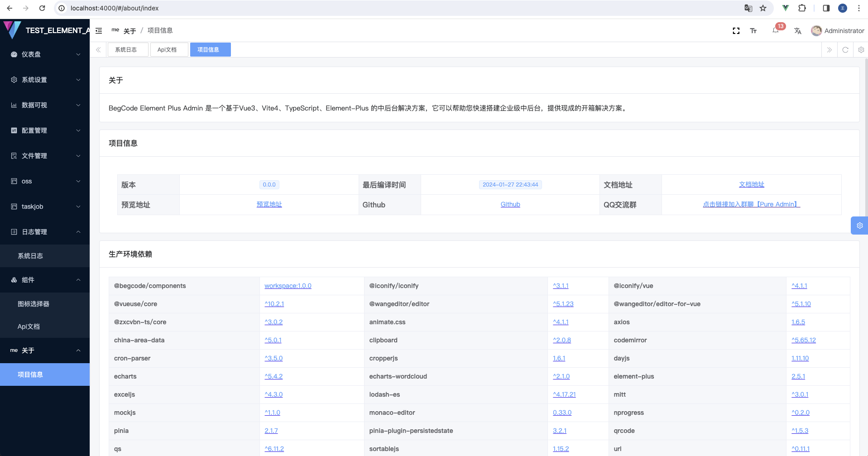Refresh the current tab with the reload icon
Viewport: 868px width, 456px height.
click(845, 50)
